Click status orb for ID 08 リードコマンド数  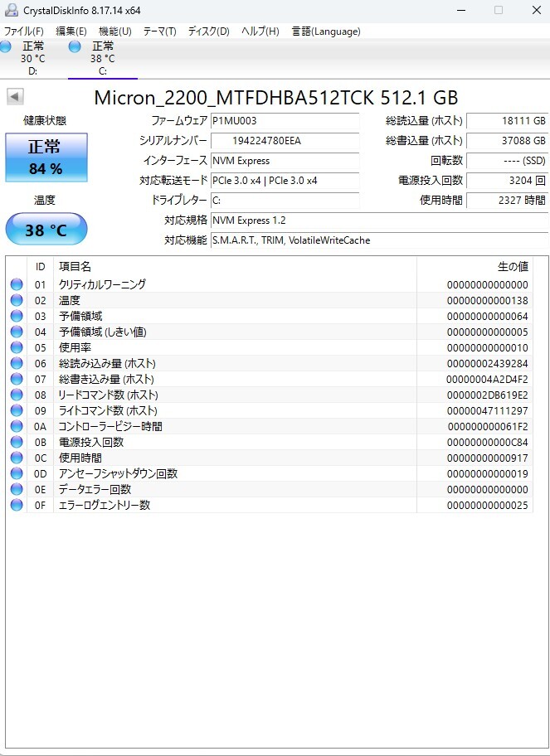pyautogui.click(x=17, y=395)
